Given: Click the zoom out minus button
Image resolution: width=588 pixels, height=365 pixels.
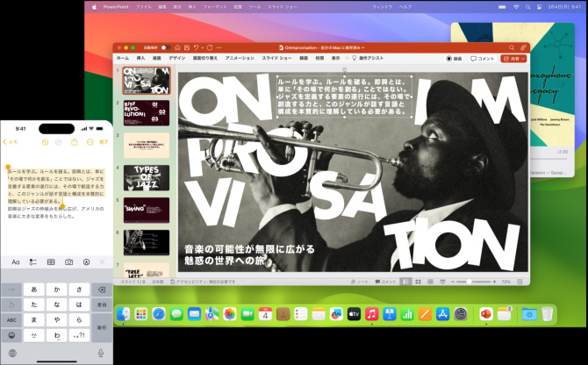Looking at the screenshot, I should tap(453, 282).
